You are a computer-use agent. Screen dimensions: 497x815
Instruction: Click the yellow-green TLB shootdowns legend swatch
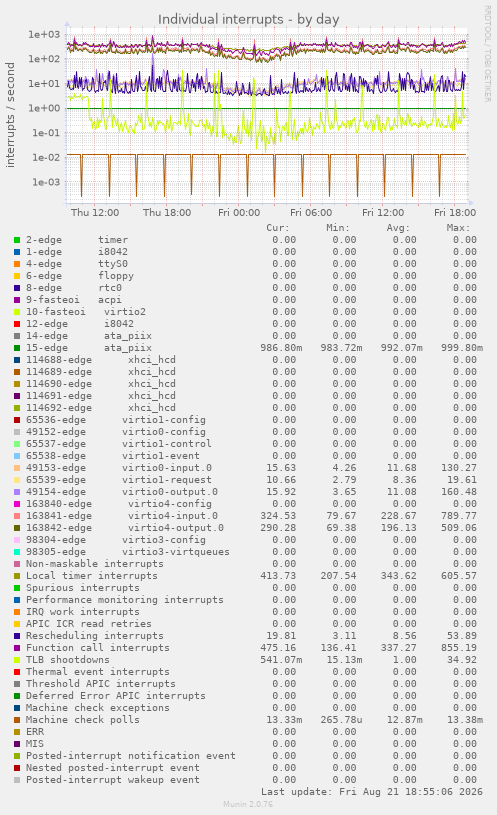[x=17, y=660]
